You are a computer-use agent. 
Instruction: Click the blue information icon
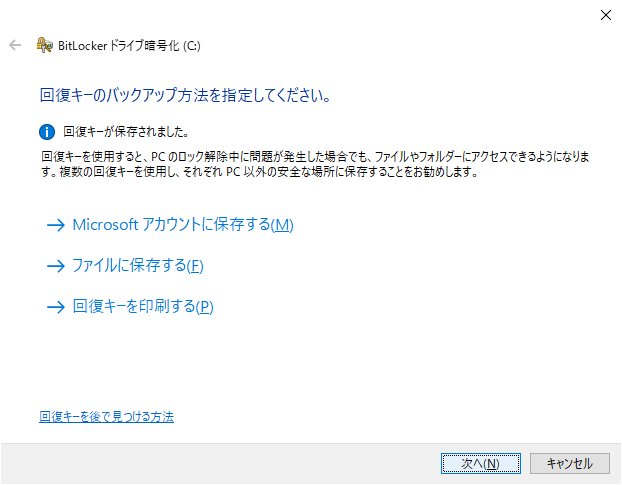46,131
